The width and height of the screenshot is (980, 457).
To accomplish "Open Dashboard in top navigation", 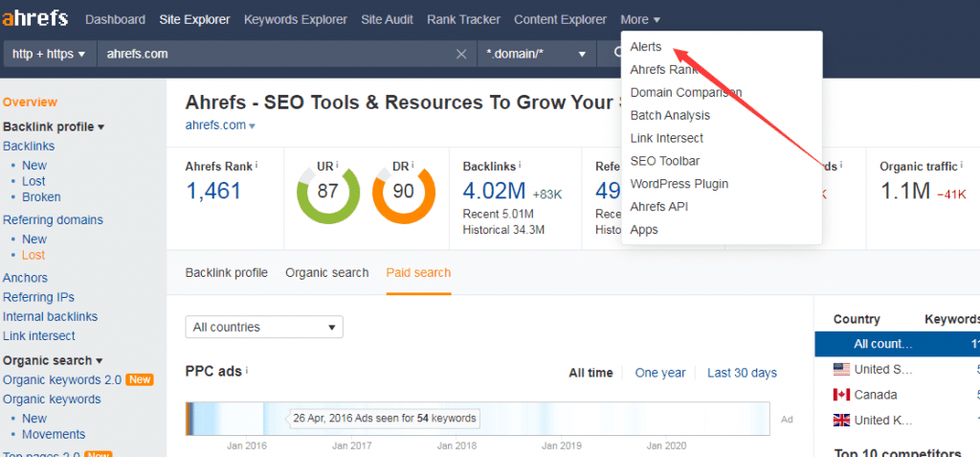I will point(115,20).
